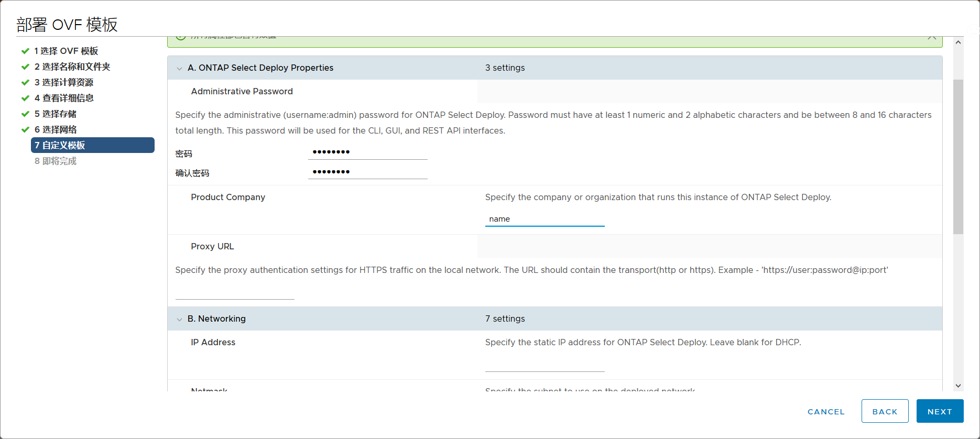Click the green checkmark beside step 5
This screenshot has height=439, width=980.
coord(25,114)
